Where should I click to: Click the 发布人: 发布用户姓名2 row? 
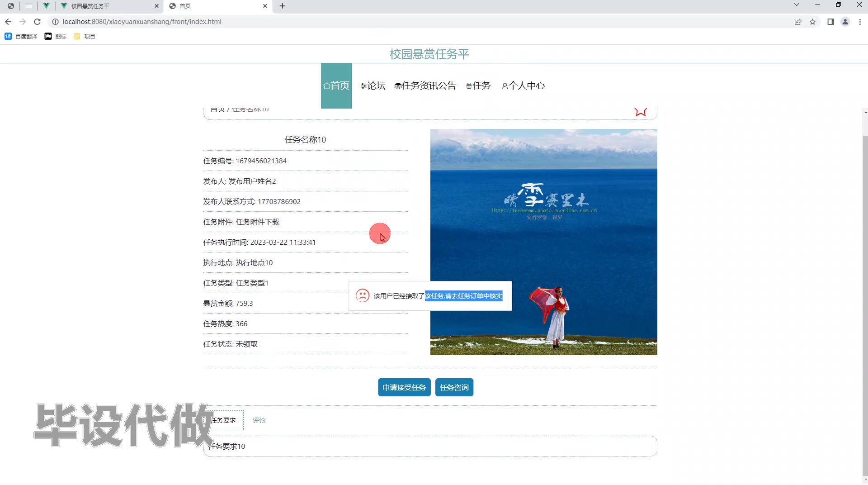click(x=305, y=181)
